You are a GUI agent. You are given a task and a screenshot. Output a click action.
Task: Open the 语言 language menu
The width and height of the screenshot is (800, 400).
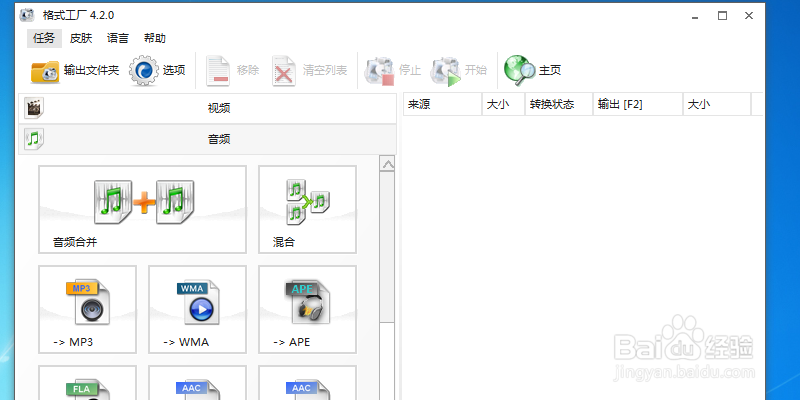click(x=118, y=38)
